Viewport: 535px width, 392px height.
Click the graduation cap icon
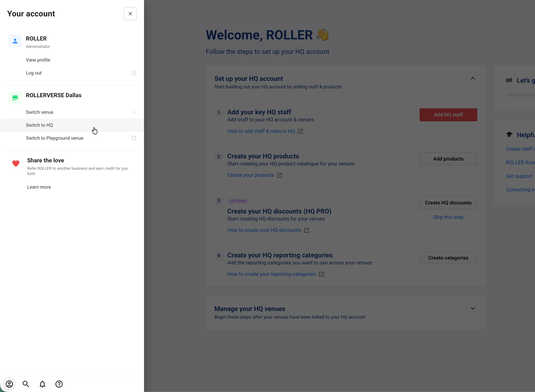[509, 135]
